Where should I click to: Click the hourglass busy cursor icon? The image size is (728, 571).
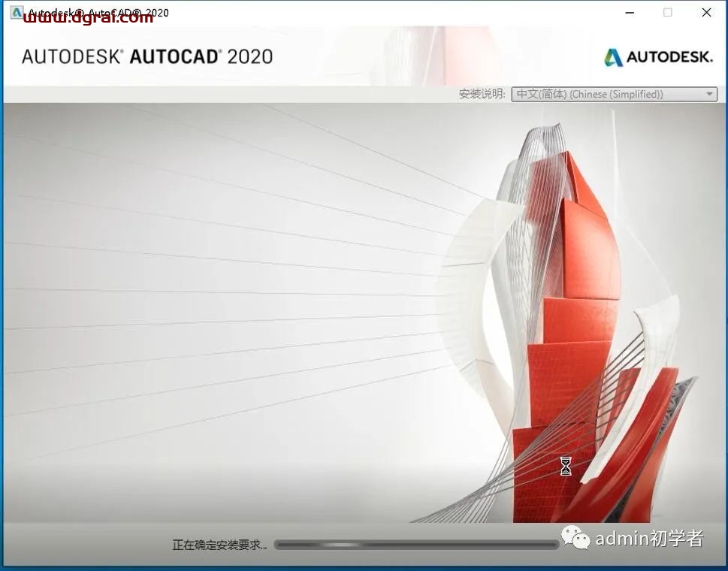coord(566,466)
